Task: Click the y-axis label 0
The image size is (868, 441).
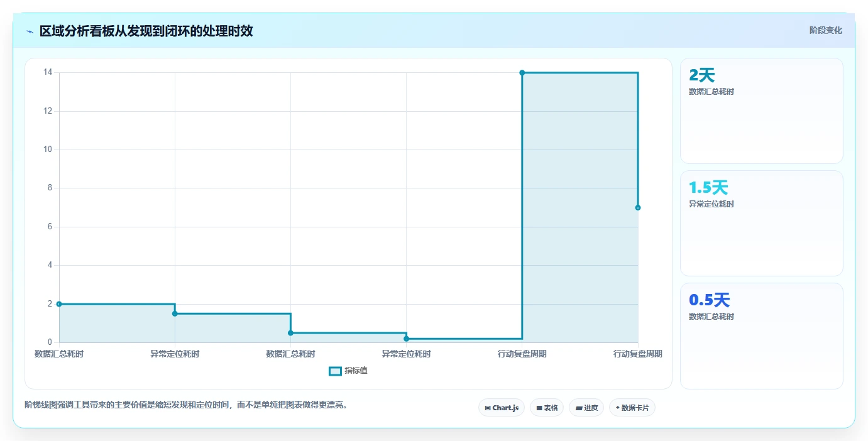Action: pyautogui.click(x=50, y=342)
